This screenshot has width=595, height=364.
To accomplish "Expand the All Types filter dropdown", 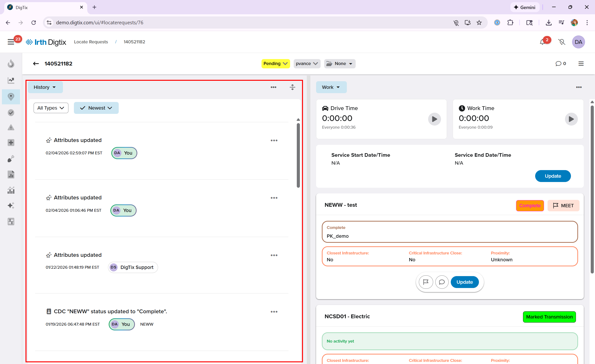I will [51, 108].
